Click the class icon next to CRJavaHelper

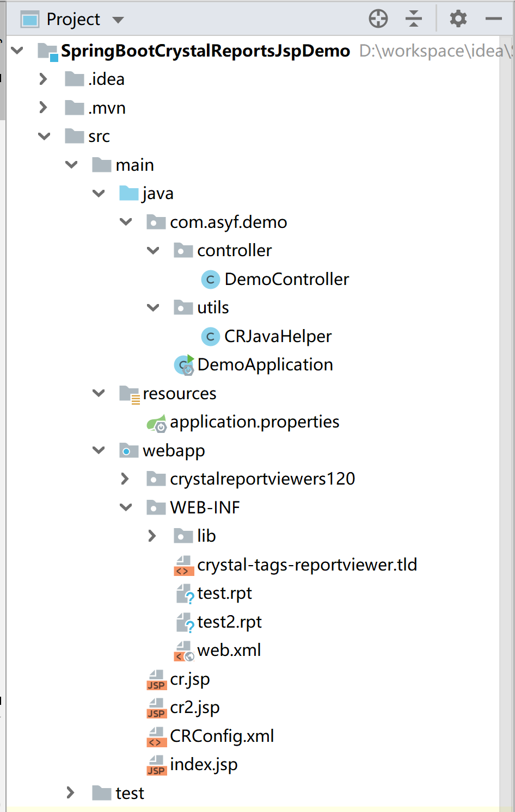[x=210, y=336]
